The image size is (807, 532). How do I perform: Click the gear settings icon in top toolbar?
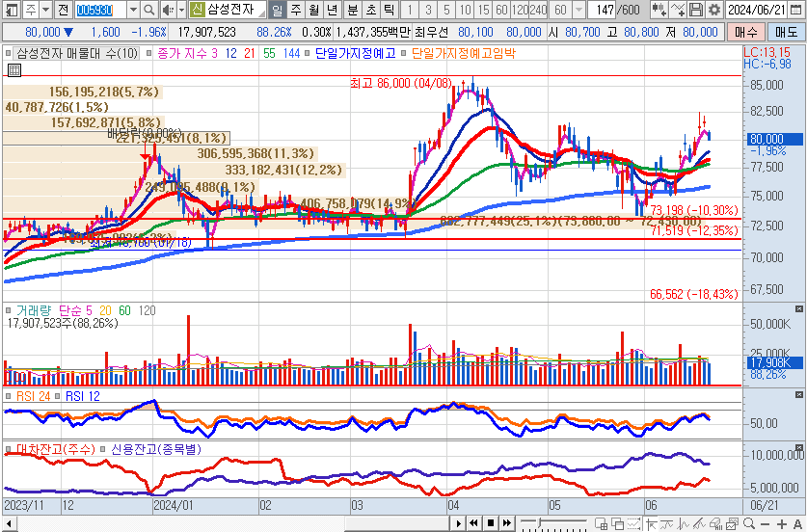coord(713,10)
